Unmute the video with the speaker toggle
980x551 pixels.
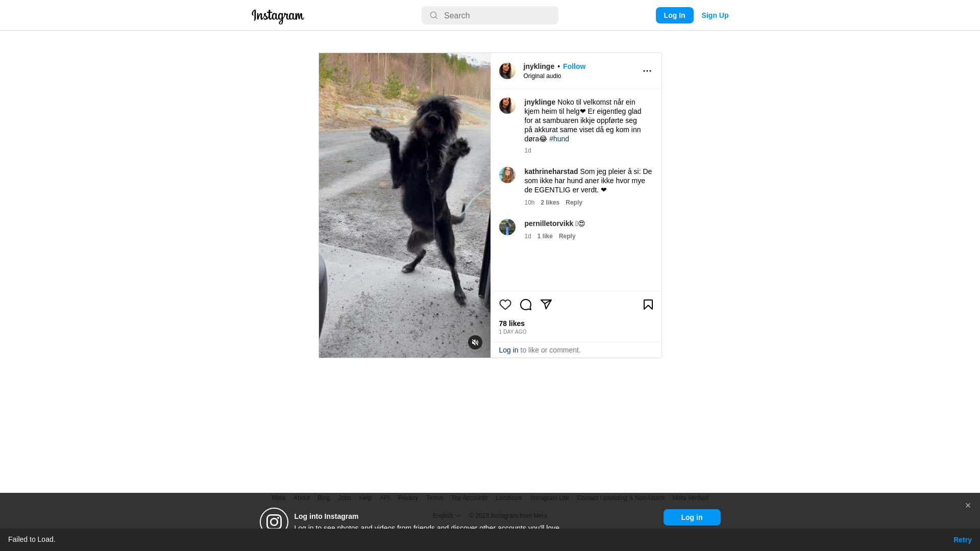475,342
